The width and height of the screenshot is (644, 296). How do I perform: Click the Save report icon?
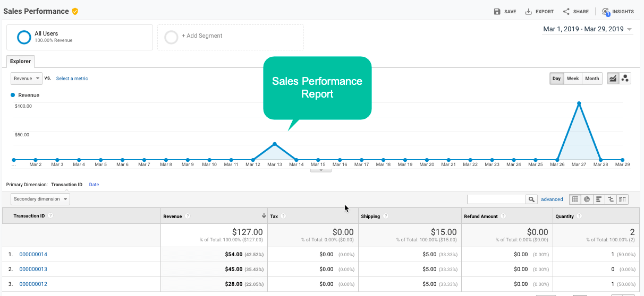(x=497, y=12)
